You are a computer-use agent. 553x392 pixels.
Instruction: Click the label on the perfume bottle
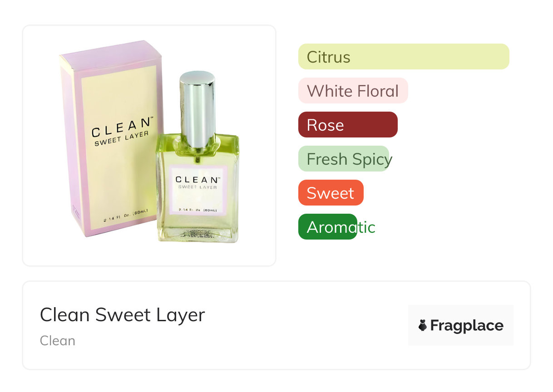[x=197, y=191]
